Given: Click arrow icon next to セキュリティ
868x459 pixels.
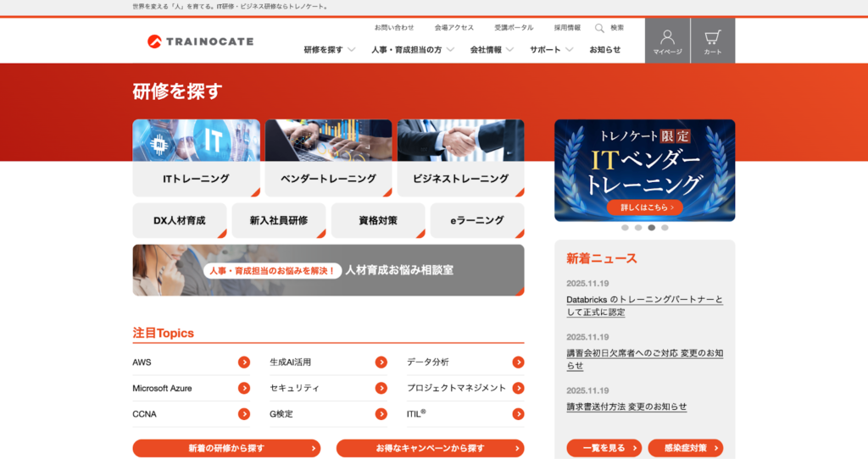Looking at the screenshot, I should tap(381, 388).
